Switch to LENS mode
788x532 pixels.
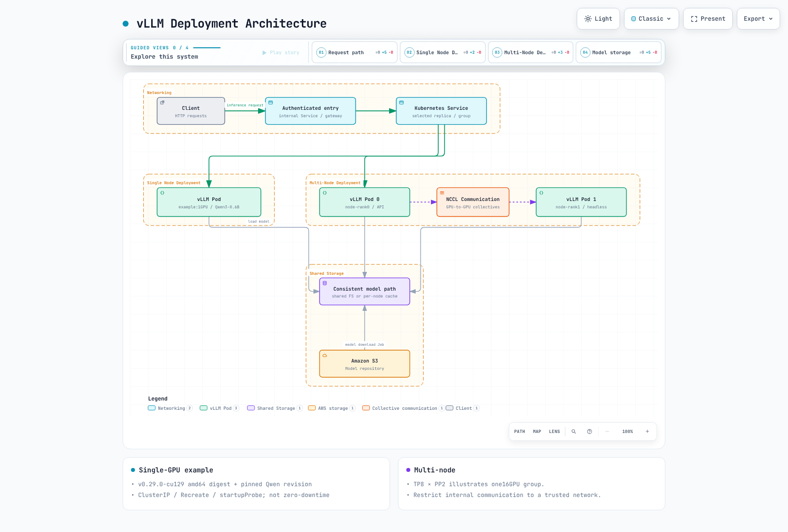tap(555, 432)
